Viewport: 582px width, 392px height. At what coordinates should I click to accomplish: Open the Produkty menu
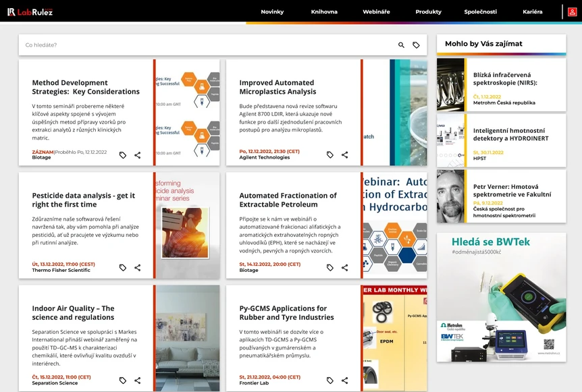[x=427, y=11]
